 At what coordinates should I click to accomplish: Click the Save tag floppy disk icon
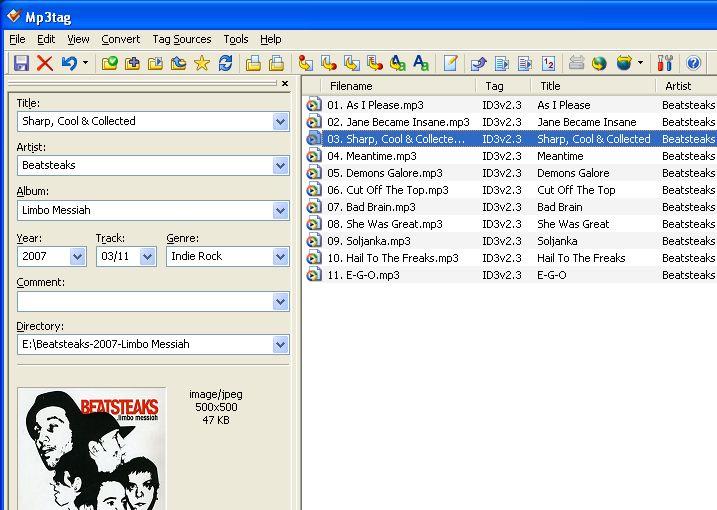(x=21, y=63)
